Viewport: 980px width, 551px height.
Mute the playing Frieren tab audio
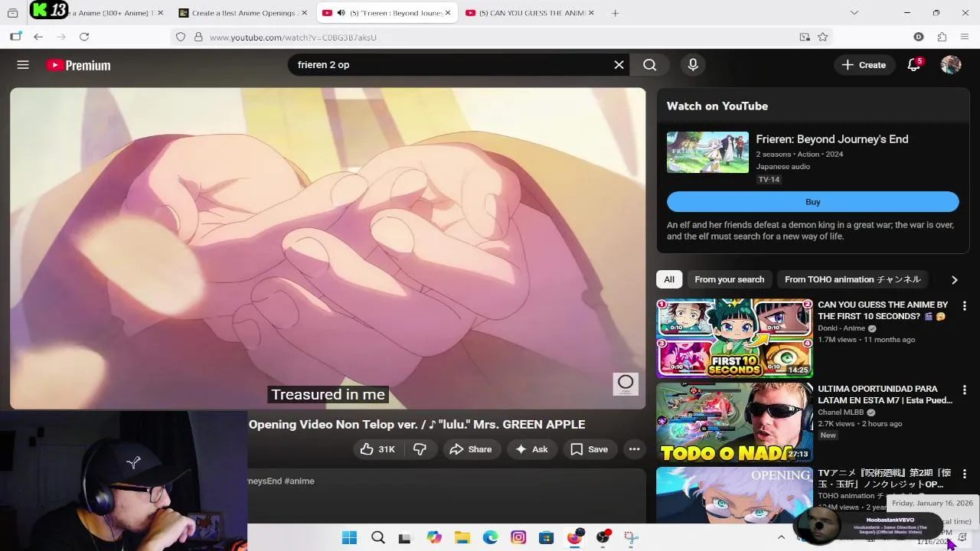pyautogui.click(x=341, y=13)
